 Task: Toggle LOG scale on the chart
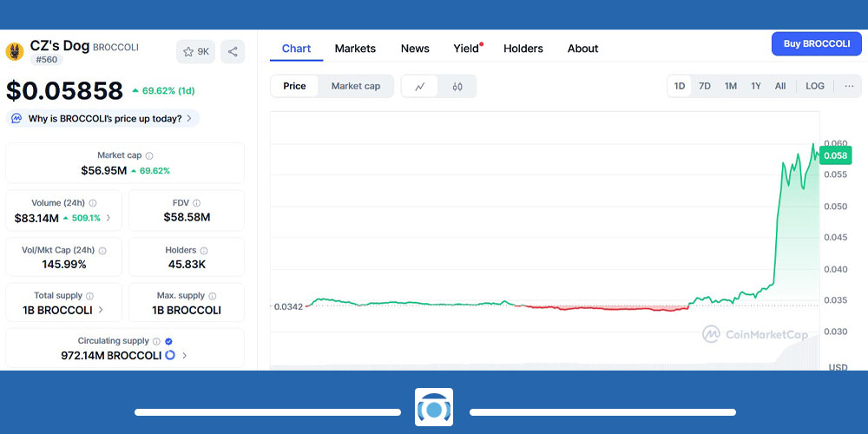tap(815, 86)
